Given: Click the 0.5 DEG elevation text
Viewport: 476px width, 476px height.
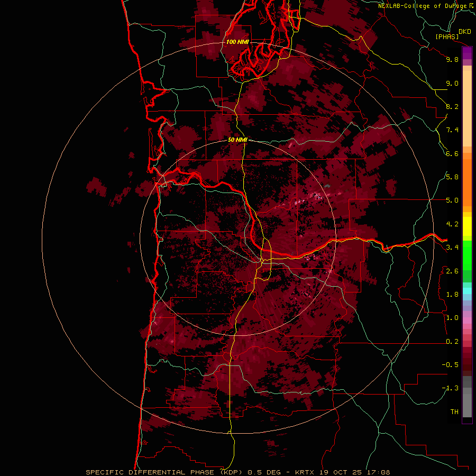Looking at the screenshot, I should point(264,472).
